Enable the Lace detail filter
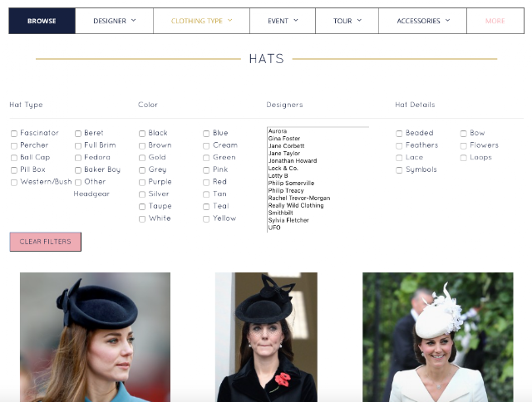This screenshot has height=402, width=532. click(399, 158)
